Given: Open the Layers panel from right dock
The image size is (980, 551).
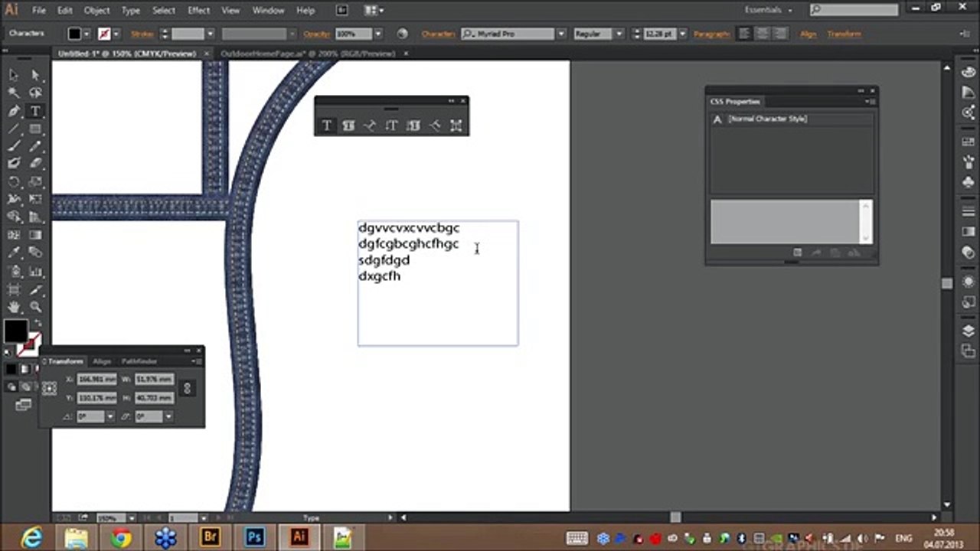Looking at the screenshot, I should pyautogui.click(x=969, y=331).
